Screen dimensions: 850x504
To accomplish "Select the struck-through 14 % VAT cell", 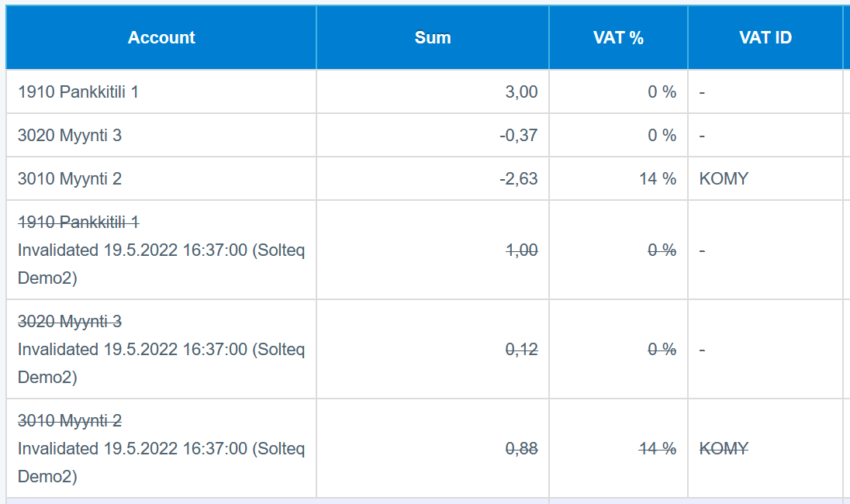I will coord(658,449).
